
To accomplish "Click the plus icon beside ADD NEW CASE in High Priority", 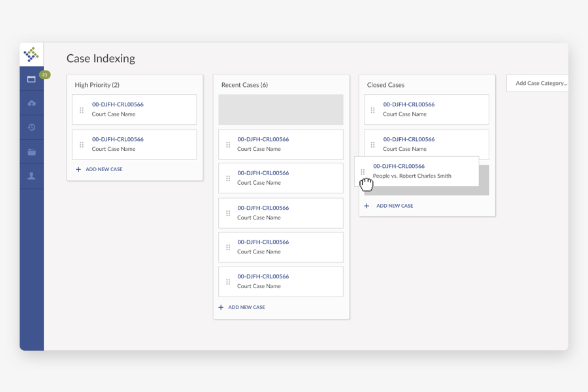I will pos(78,169).
